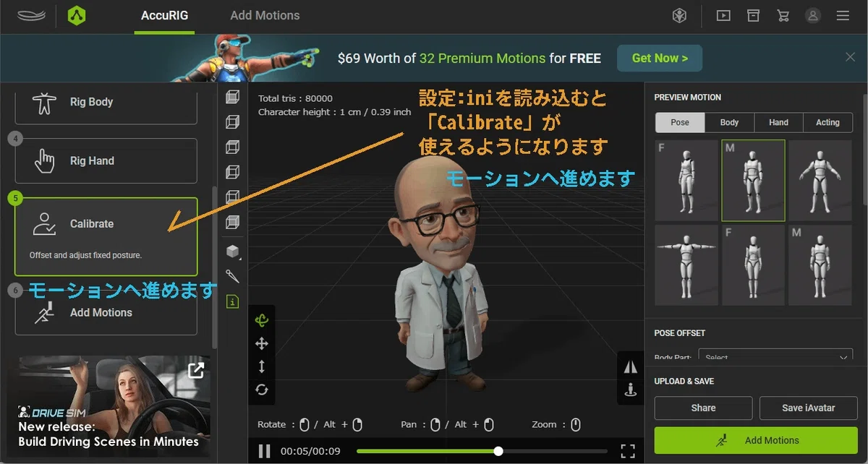
Task: Click the circular arrows reset view icon
Action: (262, 390)
